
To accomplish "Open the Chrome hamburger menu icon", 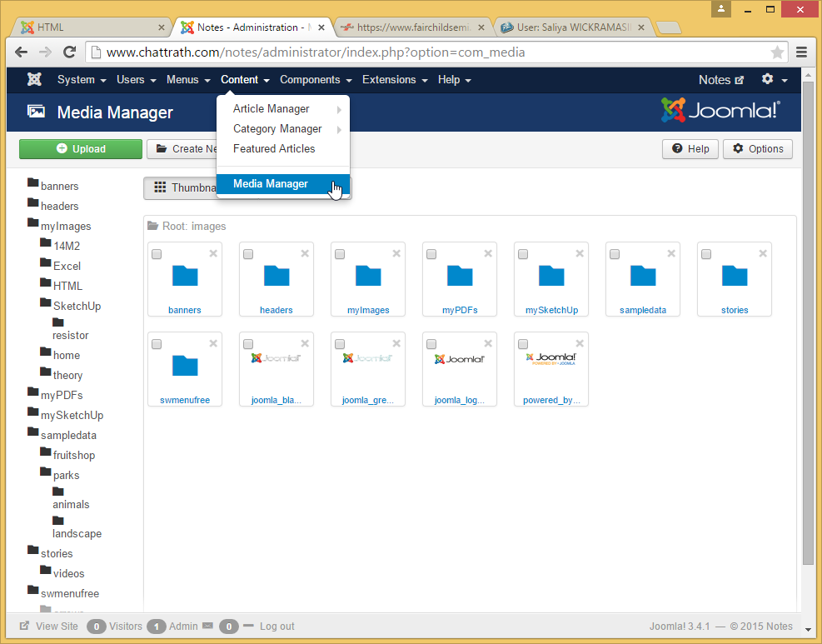I will [x=801, y=52].
